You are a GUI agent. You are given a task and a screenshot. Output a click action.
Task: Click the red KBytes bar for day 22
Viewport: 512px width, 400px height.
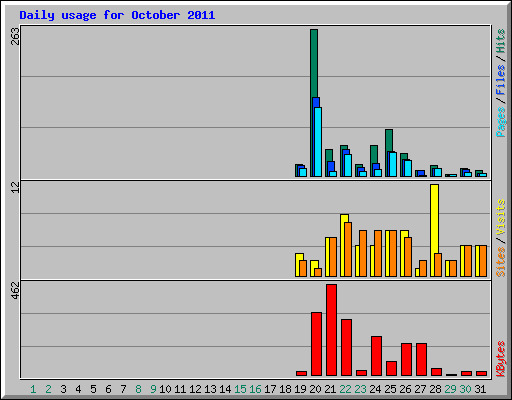click(x=347, y=348)
